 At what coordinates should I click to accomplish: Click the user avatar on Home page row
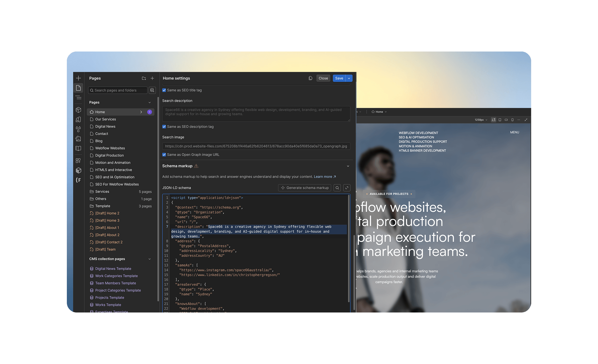point(149,112)
